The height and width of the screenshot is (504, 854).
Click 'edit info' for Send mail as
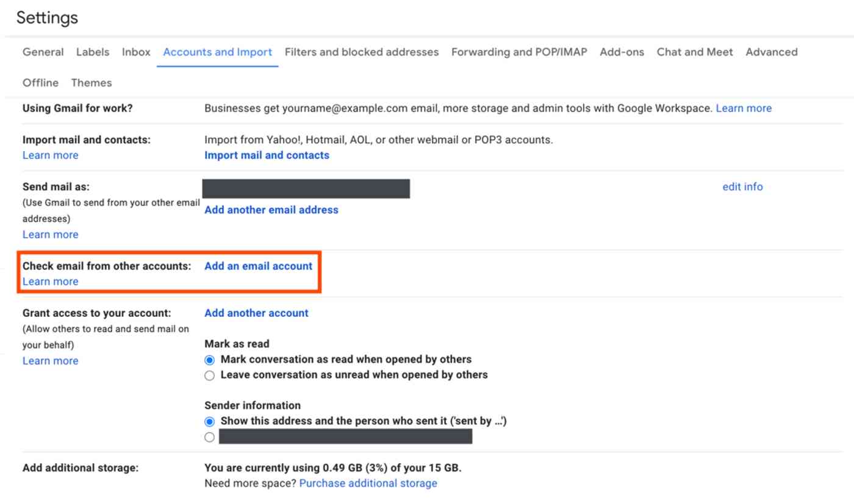tap(742, 186)
